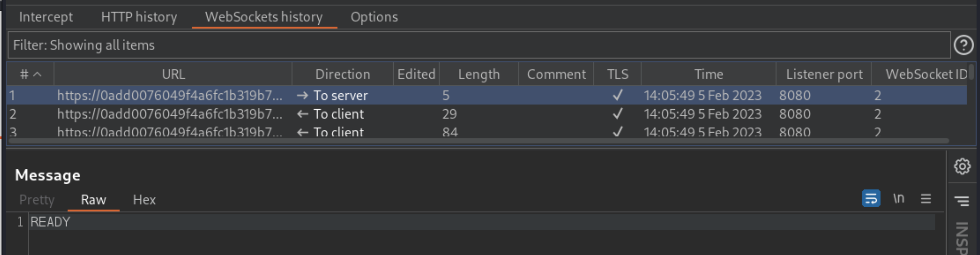Viewport: 980px width, 255px height.
Task: Toggle the Inspector panel layout icon
Action: tap(962, 201)
